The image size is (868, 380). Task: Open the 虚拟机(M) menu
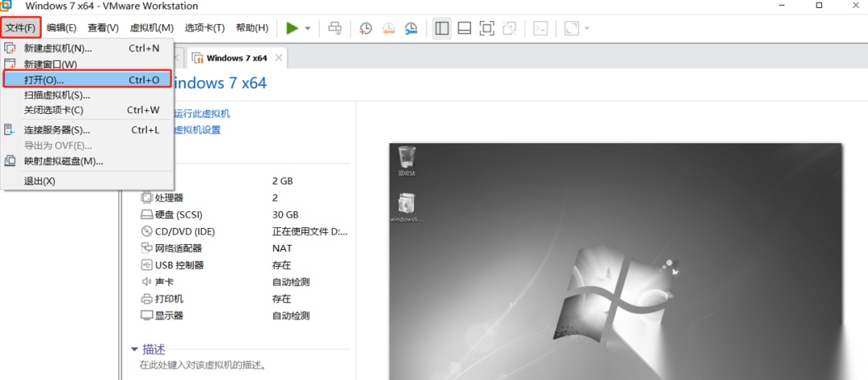tap(152, 27)
